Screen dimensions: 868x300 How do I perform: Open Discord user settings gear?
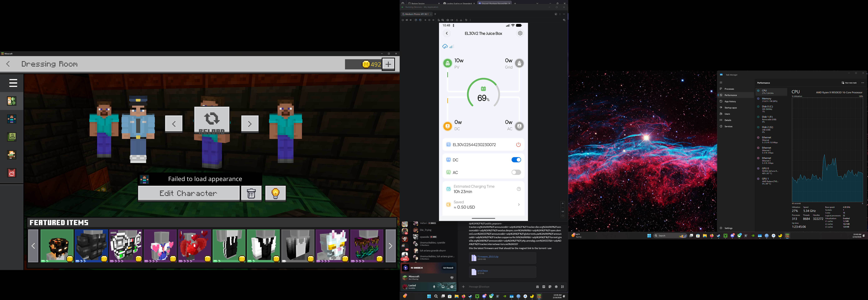point(452,287)
